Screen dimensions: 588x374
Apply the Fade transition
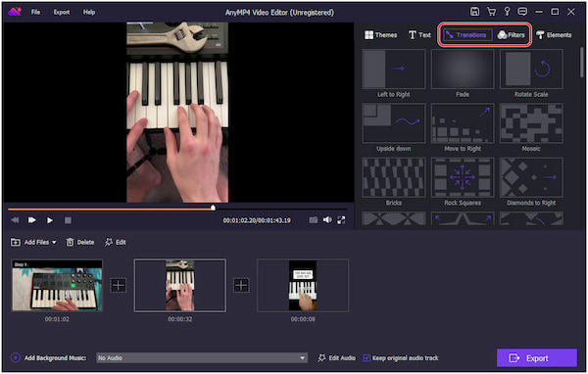(463, 70)
